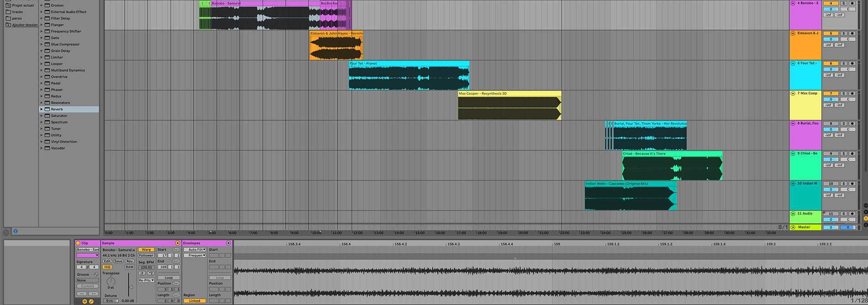Click the Rev. reverse button

pos(130,261)
